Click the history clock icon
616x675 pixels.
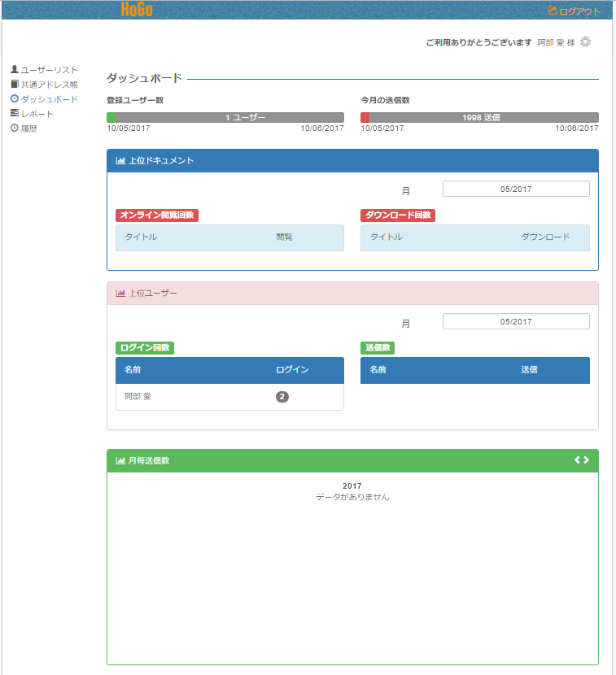(15, 128)
